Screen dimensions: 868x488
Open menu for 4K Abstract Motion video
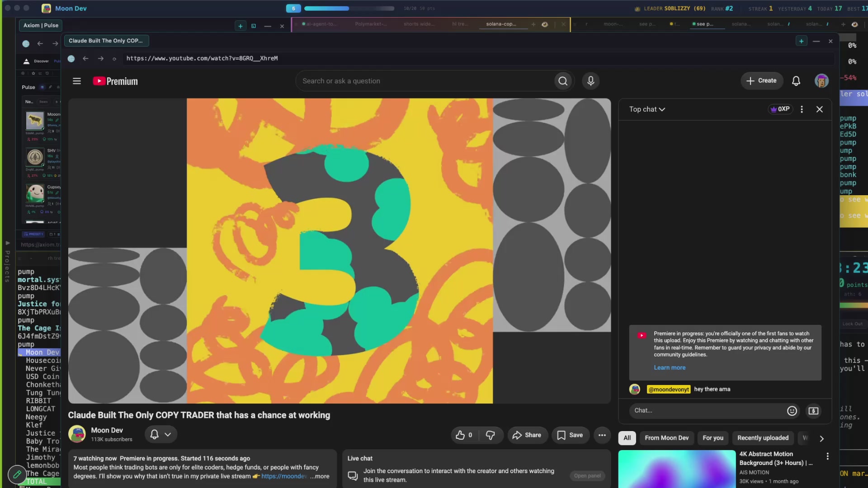click(x=827, y=456)
